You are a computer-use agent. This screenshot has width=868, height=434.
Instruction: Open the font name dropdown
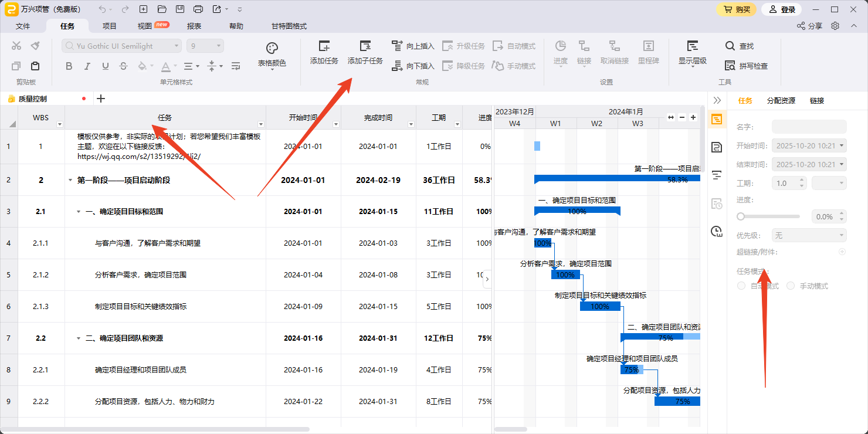[177, 46]
